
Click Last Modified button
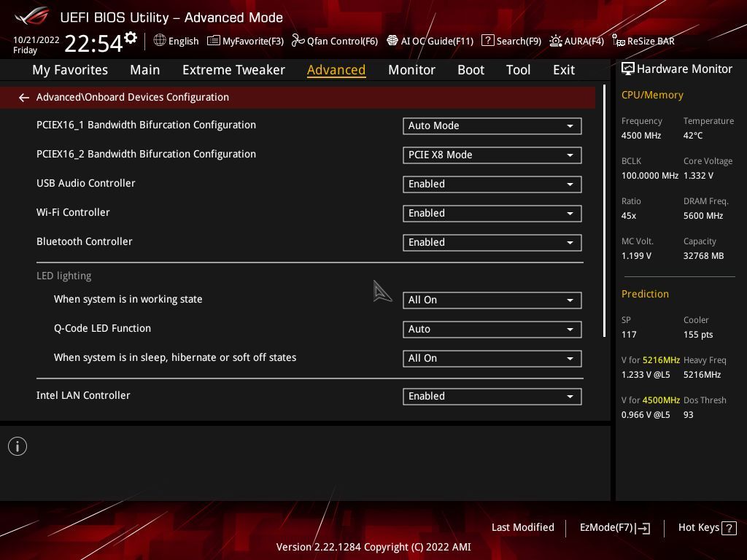(x=522, y=528)
